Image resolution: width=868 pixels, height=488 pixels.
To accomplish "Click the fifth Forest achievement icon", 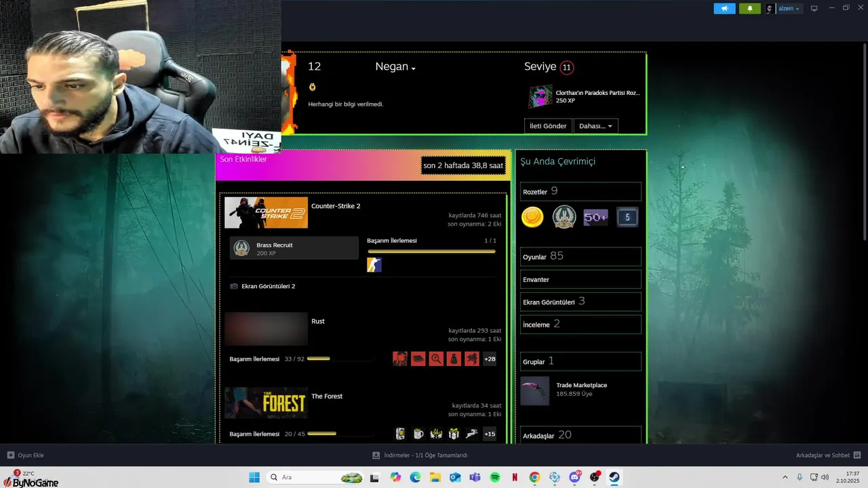I will pyautogui.click(x=472, y=434).
